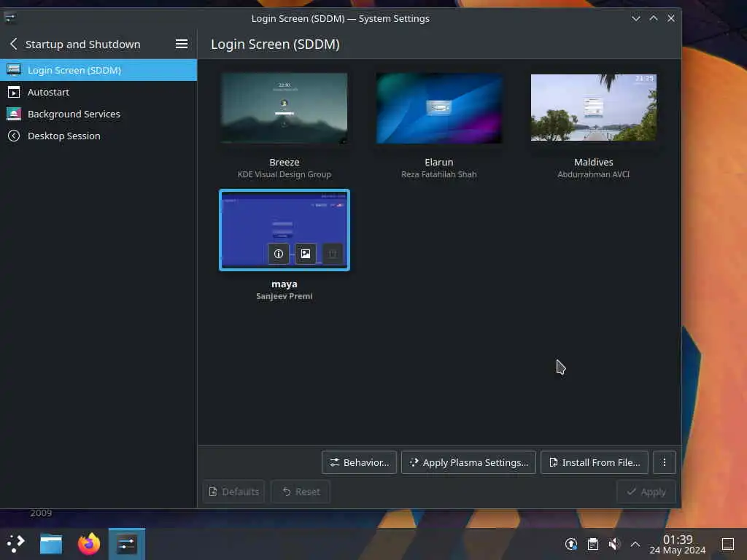The width and height of the screenshot is (747, 560).
Task: Click the Breeze theme name label
Action: pyautogui.click(x=284, y=162)
